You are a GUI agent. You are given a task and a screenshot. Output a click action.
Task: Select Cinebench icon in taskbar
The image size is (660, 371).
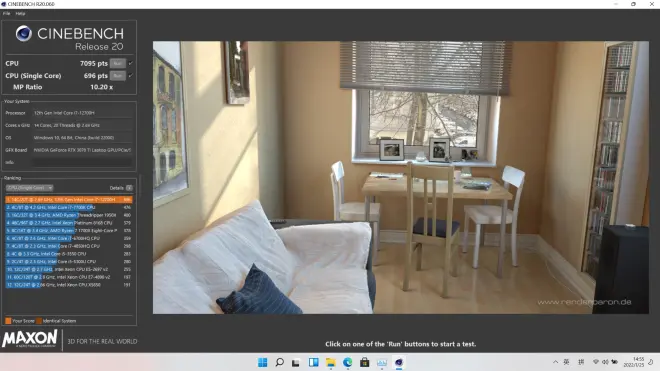pos(399,362)
